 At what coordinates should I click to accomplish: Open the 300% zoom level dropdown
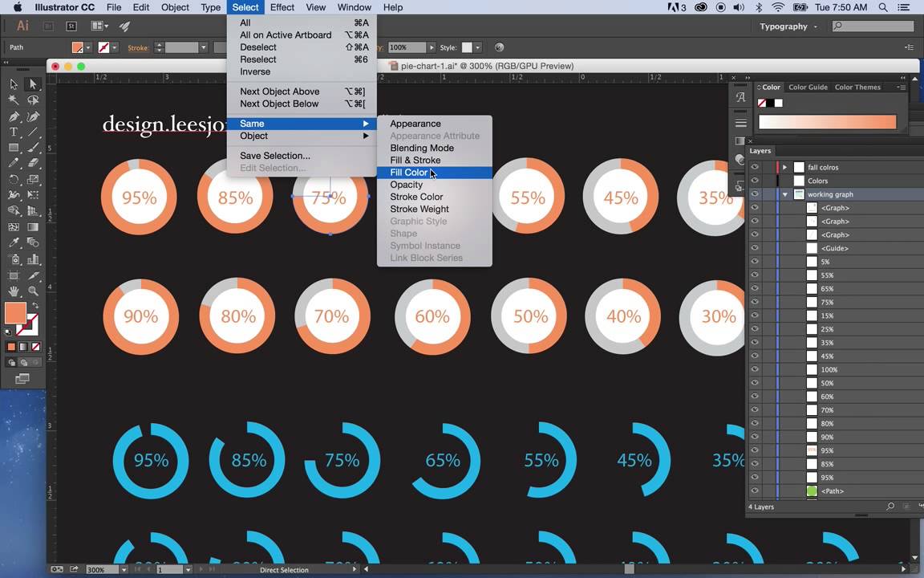[x=124, y=570]
